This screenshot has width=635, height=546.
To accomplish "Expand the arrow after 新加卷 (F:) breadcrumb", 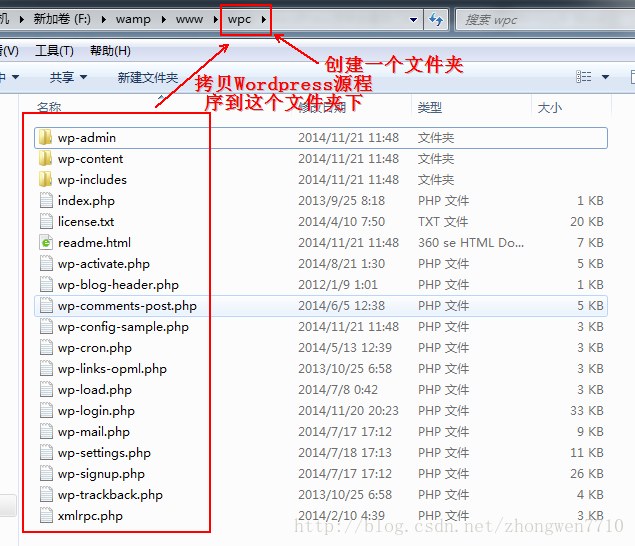I will [104, 19].
